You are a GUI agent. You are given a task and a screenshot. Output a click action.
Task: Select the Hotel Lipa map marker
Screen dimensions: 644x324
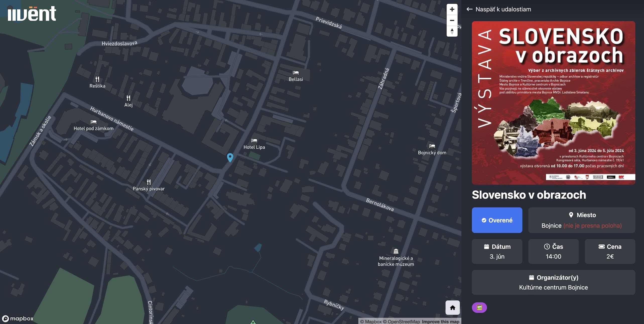pos(254,141)
